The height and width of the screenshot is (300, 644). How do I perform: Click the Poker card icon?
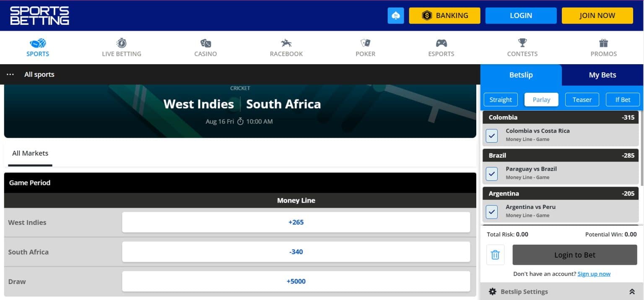(x=365, y=43)
